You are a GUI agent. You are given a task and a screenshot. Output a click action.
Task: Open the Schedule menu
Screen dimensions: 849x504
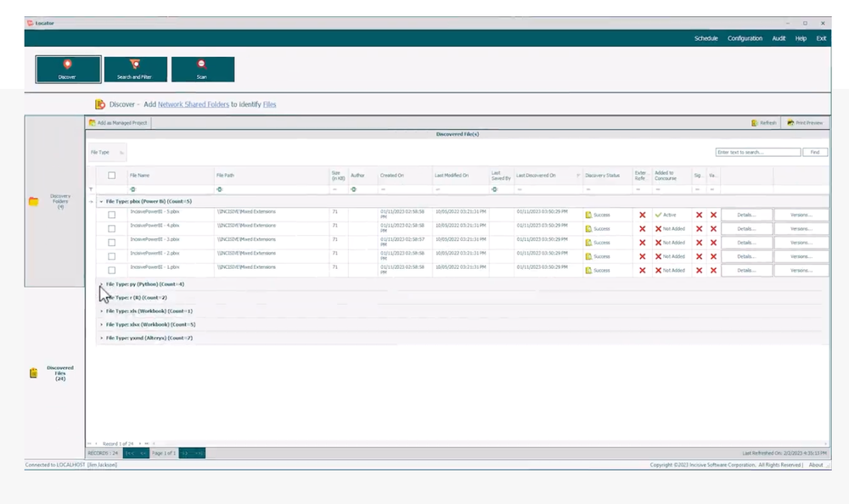[x=706, y=38]
